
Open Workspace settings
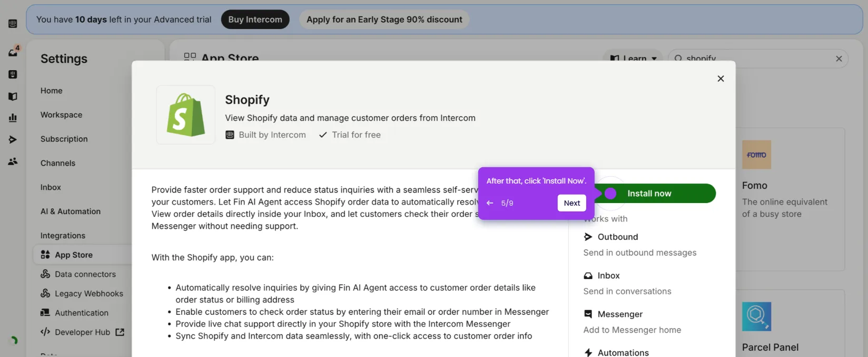(61, 115)
